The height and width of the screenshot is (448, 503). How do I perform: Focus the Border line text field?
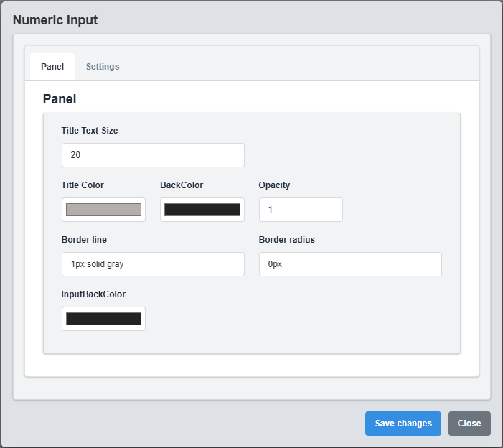coord(153,264)
